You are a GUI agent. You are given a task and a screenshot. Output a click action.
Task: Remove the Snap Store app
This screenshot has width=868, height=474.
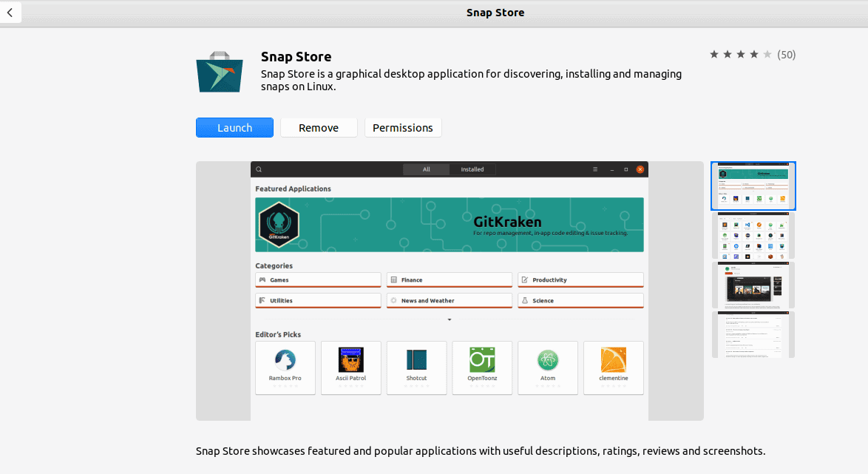pos(319,128)
